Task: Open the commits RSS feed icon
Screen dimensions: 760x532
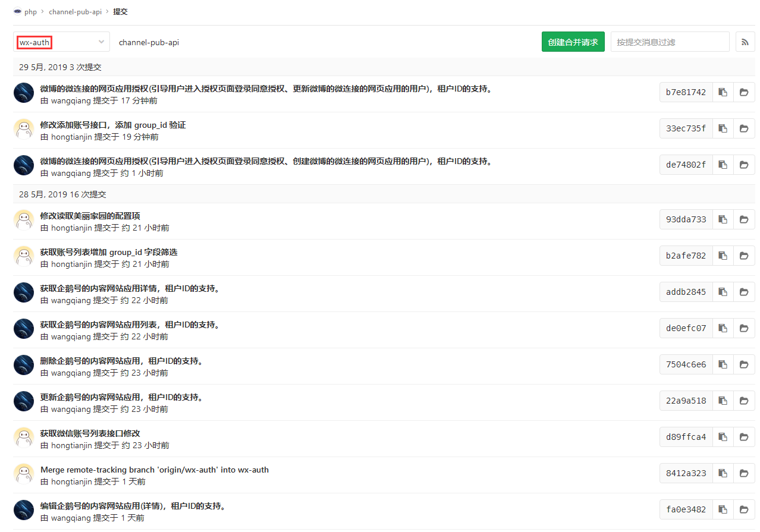Action: coord(745,42)
